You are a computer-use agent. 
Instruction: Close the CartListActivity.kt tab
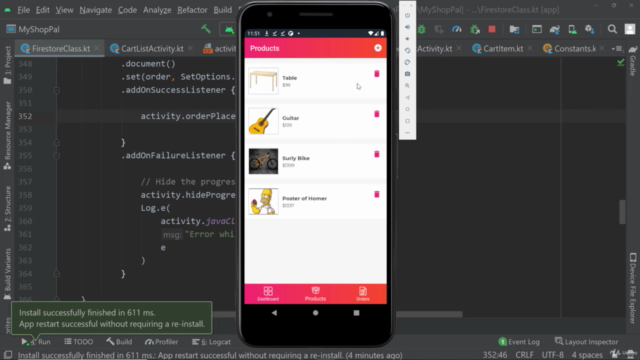[x=190, y=49]
